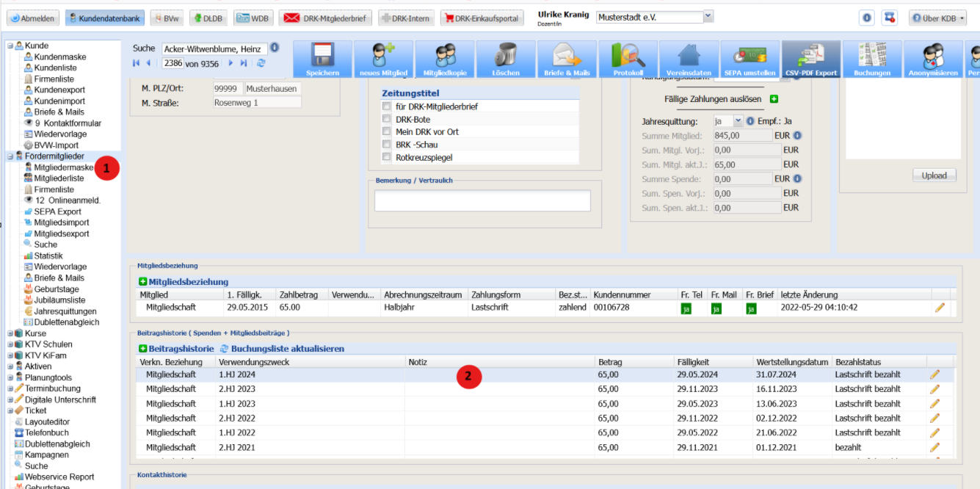
Task: Edit the 1.HJ 2024 entry pencil icon
Action: 934,374
